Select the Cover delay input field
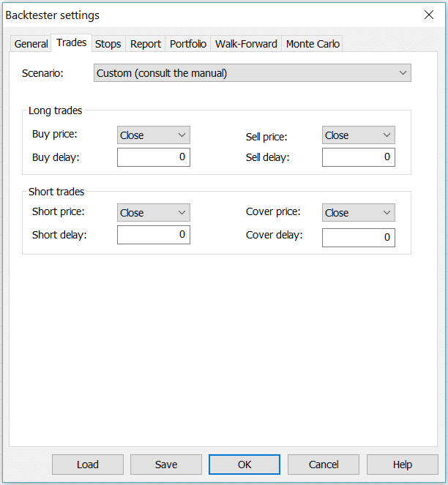The height and width of the screenshot is (485, 448). pos(359,238)
